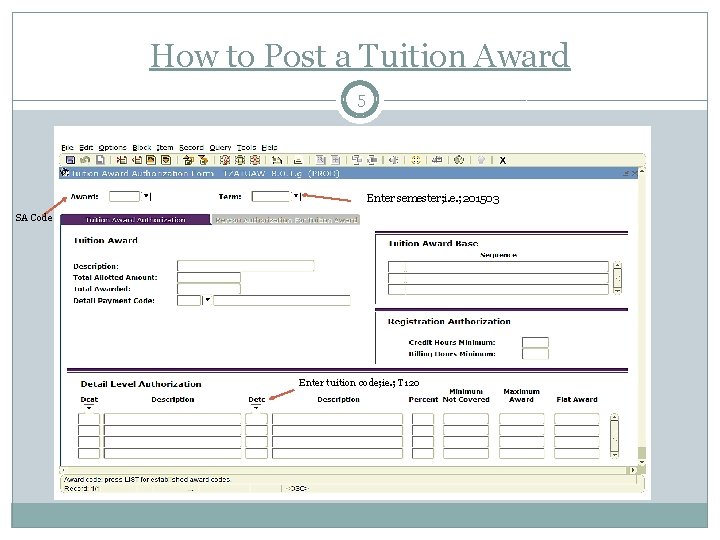The image size is (720, 540).
Task: Open the Block menu
Action: point(142,147)
